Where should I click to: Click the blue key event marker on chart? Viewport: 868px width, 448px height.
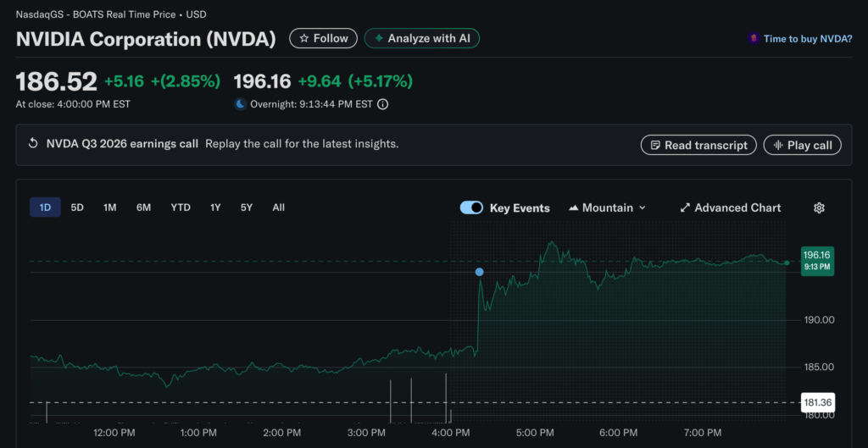coord(480,272)
